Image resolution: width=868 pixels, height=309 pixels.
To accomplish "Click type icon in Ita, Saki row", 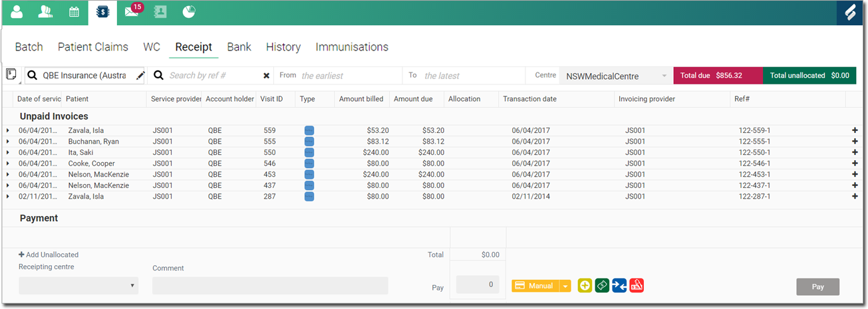I will tap(309, 153).
